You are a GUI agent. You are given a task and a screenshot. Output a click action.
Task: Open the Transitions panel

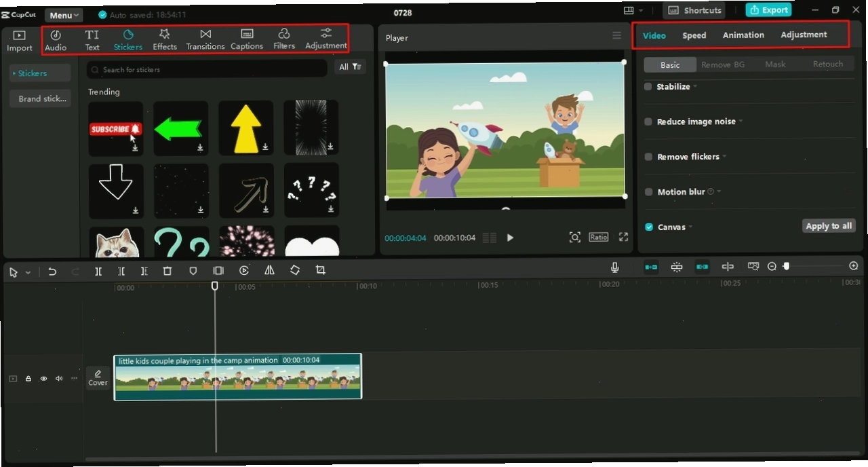205,40
